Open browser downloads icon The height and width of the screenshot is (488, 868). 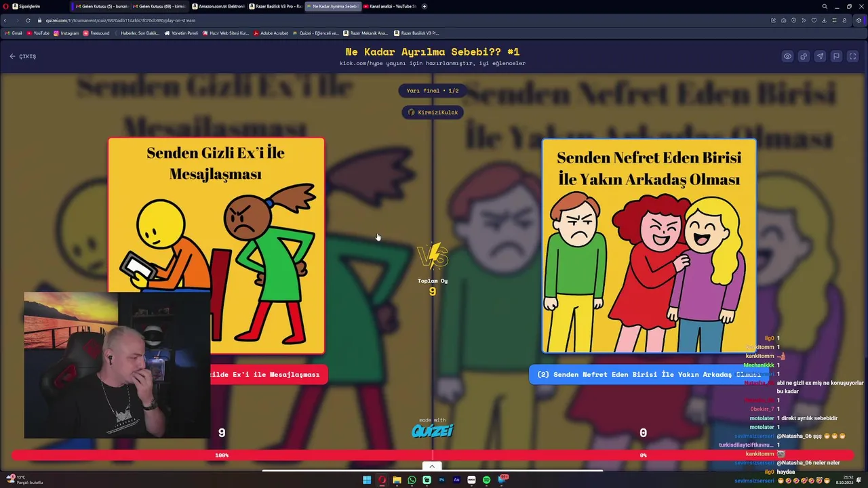click(824, 20)
